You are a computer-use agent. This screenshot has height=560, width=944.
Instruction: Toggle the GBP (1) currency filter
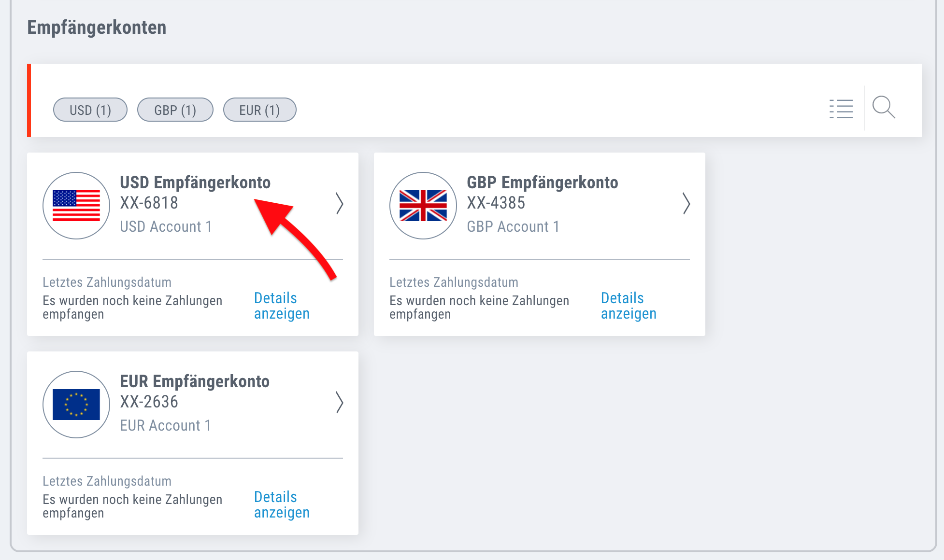click(175, 110)
